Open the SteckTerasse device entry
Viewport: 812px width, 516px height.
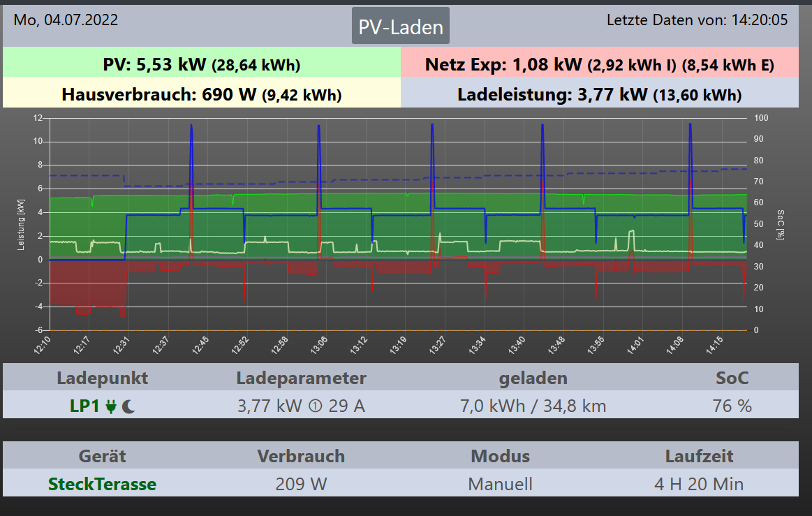point(102,484)
